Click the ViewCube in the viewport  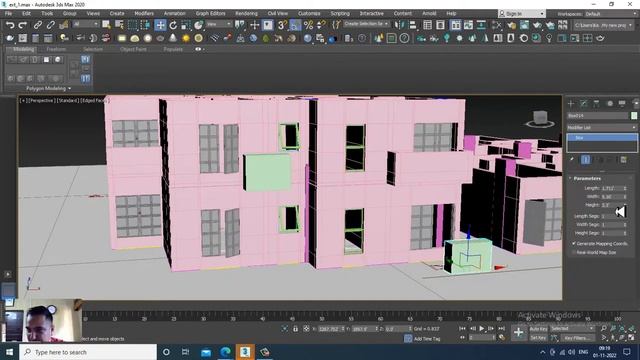[540, 118]
